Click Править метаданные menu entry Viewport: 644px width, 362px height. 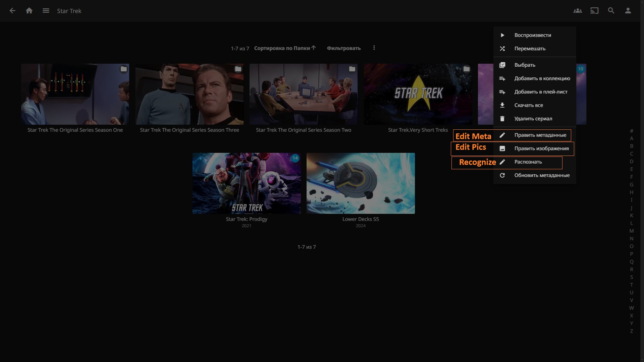pos(540,135)
